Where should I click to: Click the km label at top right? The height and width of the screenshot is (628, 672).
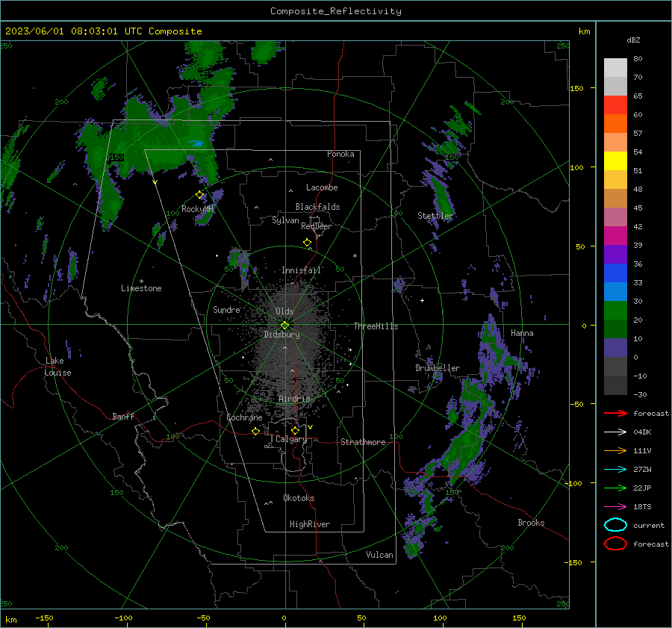coord(584,31)
